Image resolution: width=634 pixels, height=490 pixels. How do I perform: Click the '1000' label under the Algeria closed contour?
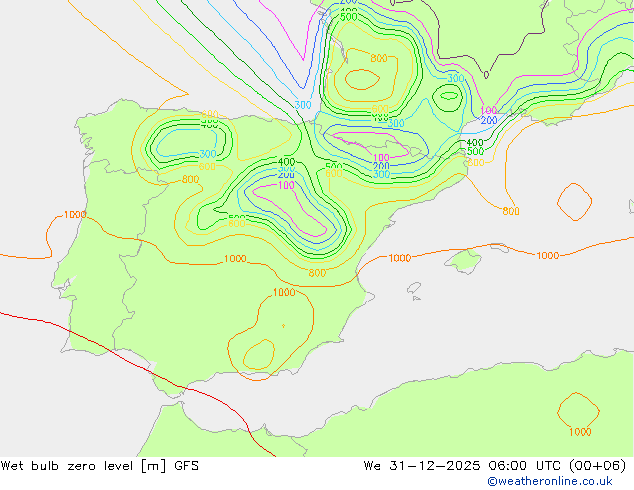[580, 432]
